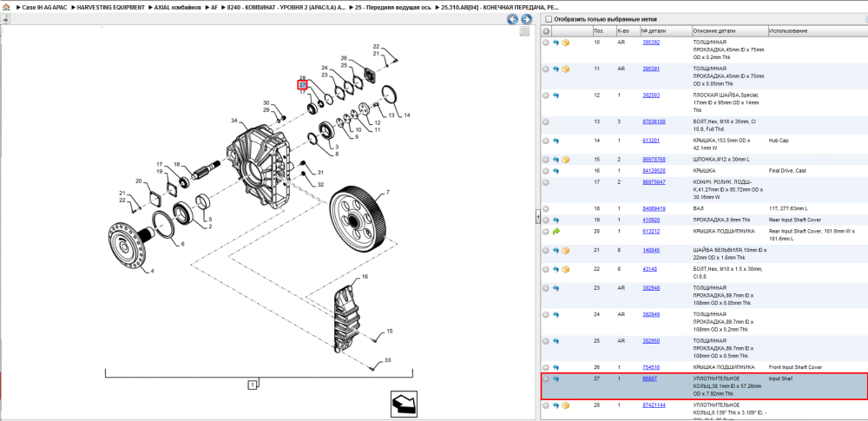Screen dimensions: 868x421
Task: Select 'Hub Cap' usage text in row 14
Action: [x=779, y=141]
